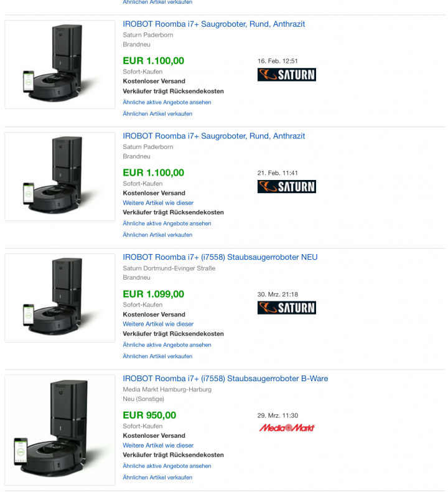448x492 pixels.
Task: Click 'Ähnlichen Artikel verkaufen' in the Media Markt listing
Action: [x=157, y=477]
